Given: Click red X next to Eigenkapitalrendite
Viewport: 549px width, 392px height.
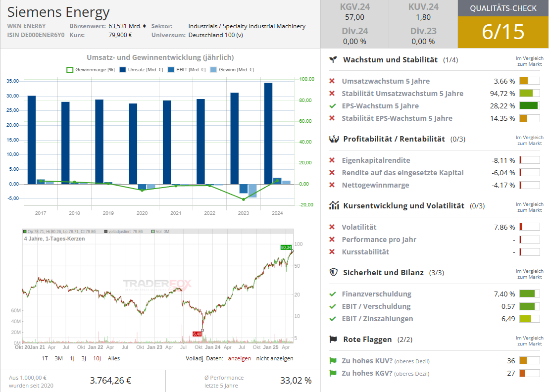Looking at the screenshot, I should [x=332, y=160].
